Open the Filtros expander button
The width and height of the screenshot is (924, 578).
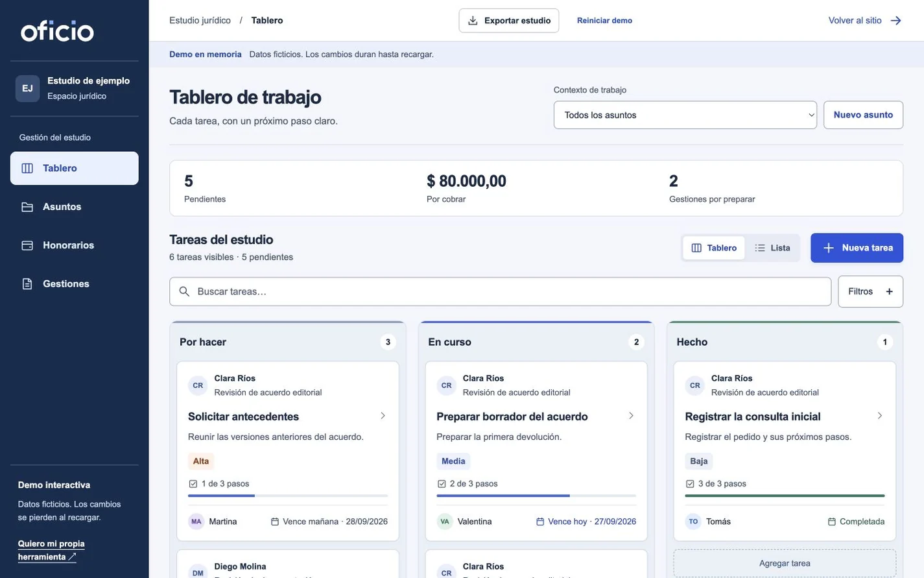pos(870,292)
